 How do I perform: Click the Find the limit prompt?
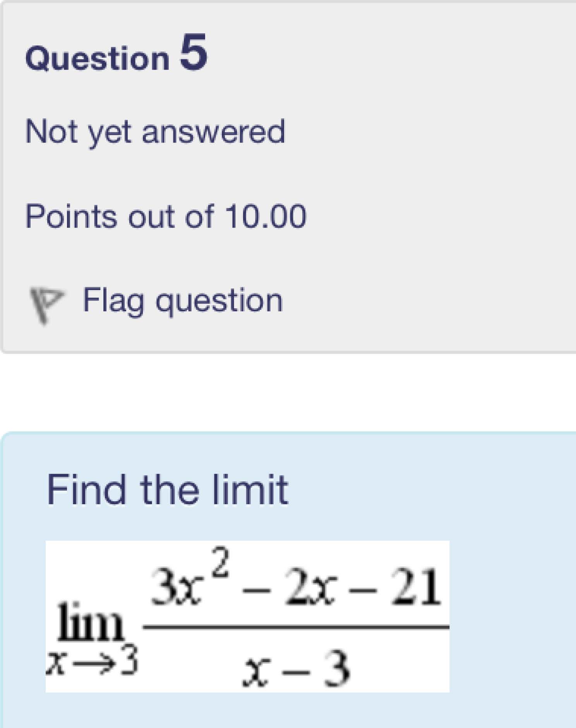(x=167, y=489)
